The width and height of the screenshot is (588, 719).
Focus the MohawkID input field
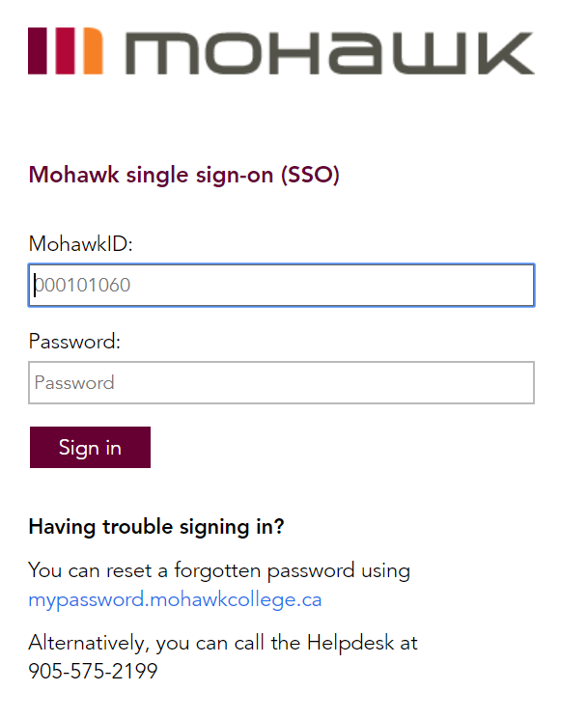coord(281,286)
